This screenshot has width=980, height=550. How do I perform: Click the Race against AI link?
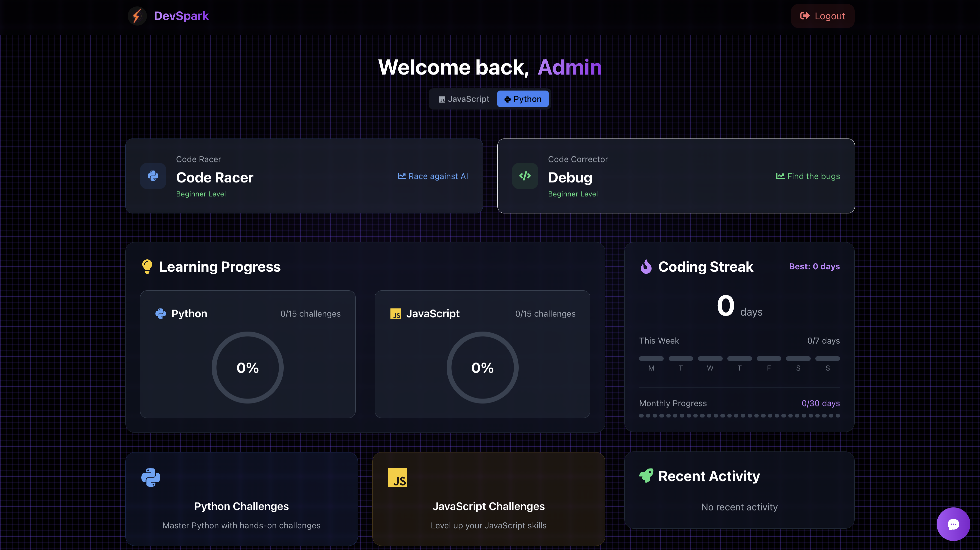point(433,176)
